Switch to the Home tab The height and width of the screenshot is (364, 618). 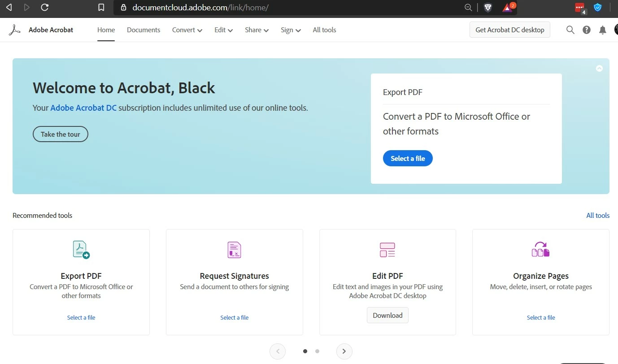106,30
